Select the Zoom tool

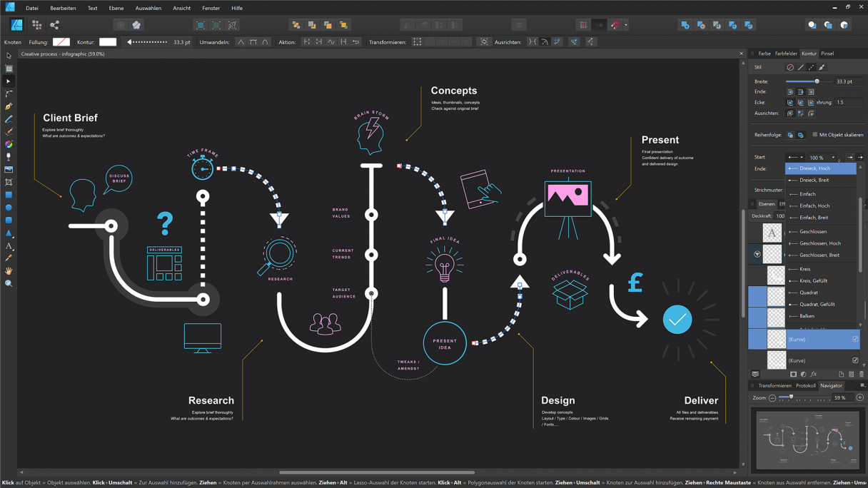click(9, 283)
